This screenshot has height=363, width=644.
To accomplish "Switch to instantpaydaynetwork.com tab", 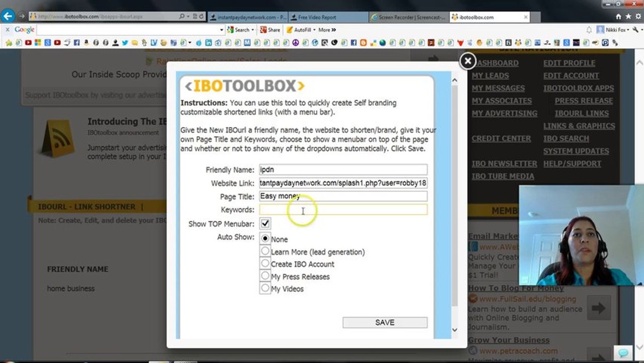I will click(248, 17).
